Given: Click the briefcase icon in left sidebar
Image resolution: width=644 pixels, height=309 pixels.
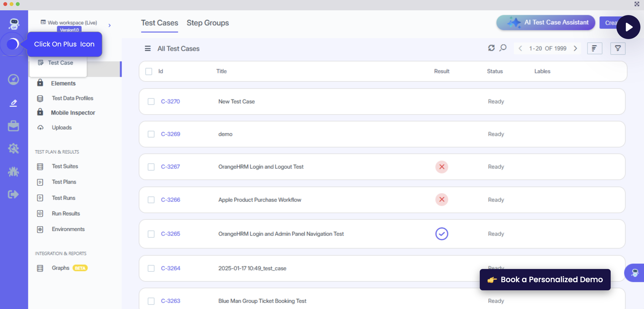Looking at the screenshot, I should coord(13,126).
